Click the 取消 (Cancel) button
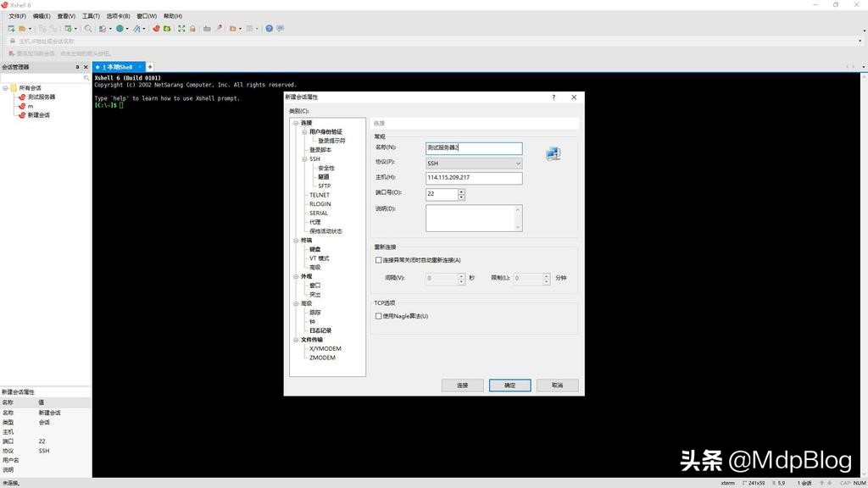This screenshot has height=488, width=868. [557, 385]
